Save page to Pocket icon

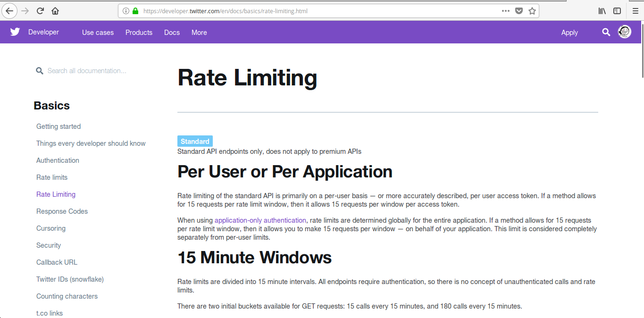click(519, 11)
